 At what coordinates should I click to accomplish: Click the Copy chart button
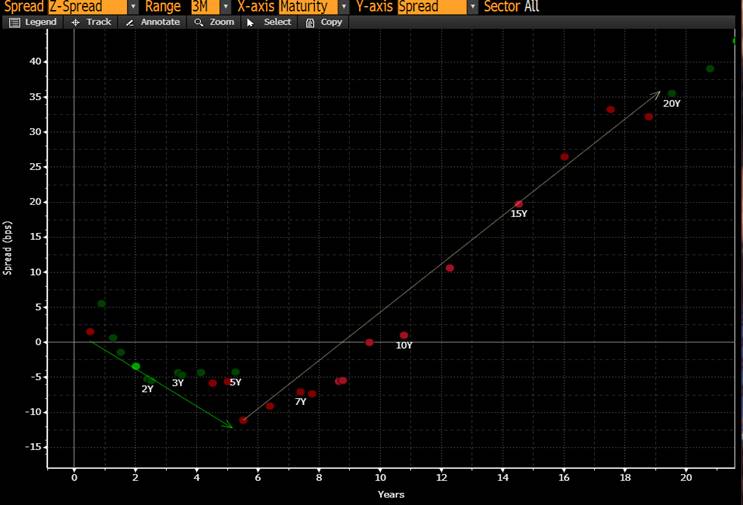[x=324, y=22]
